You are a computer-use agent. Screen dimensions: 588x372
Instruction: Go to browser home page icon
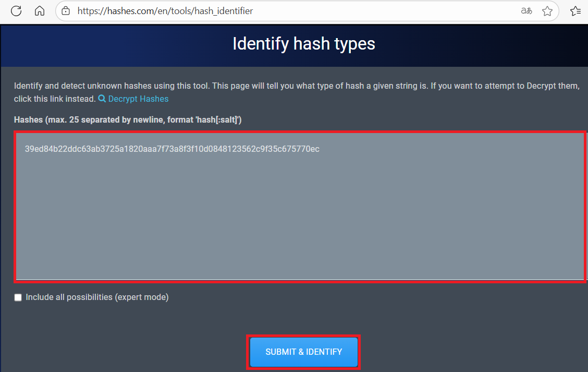click(x=40, y=11)
